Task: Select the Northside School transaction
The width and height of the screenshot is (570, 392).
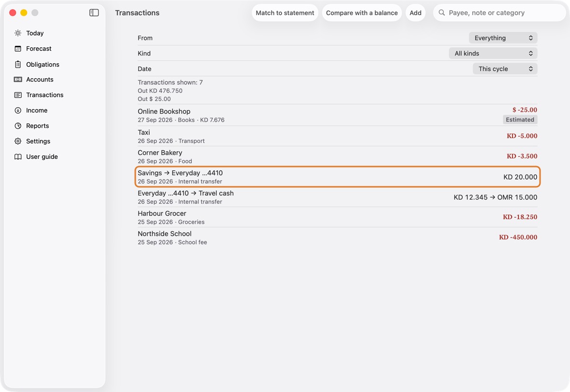Action: pos(337,238)
